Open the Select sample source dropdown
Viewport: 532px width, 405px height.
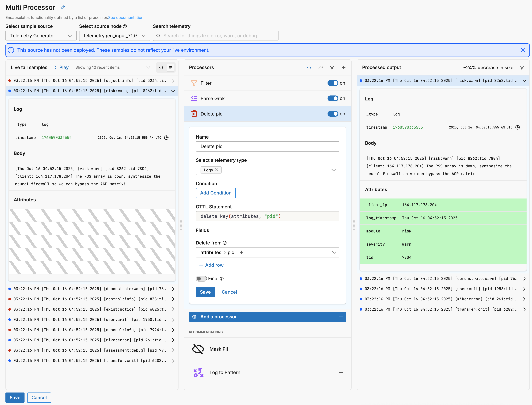pos(41,36)
